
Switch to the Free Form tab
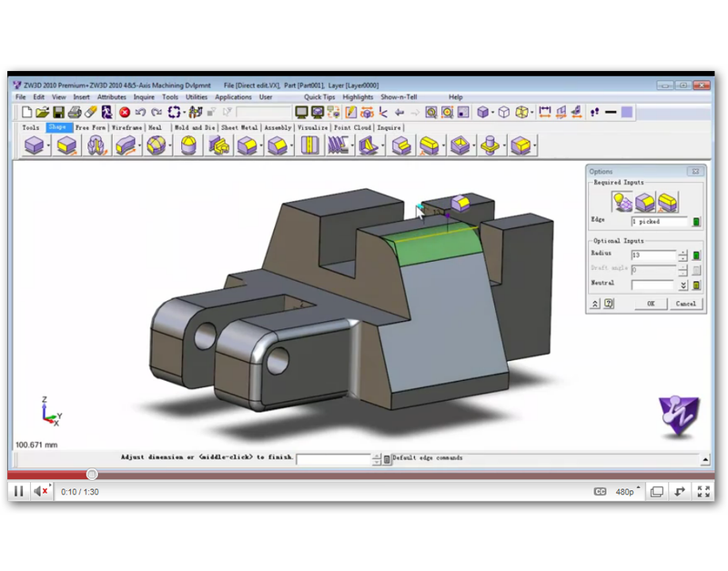[90, 127]
